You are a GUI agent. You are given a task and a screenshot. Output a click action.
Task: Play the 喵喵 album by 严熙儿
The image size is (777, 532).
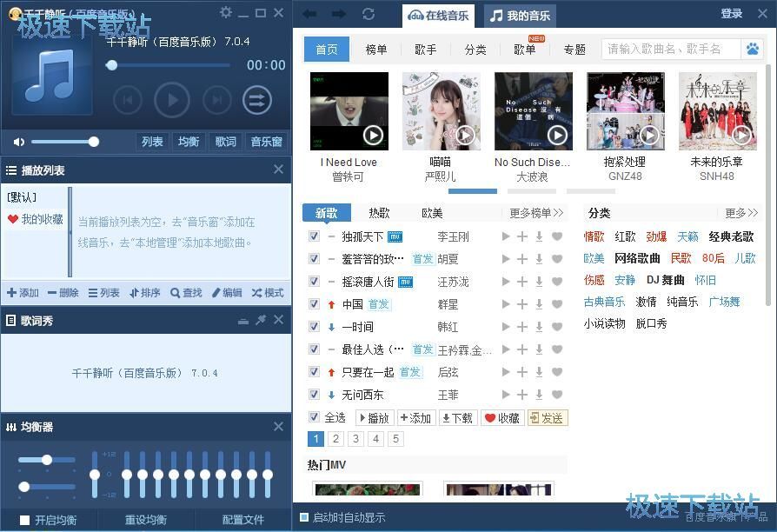(x=465, y=135)
